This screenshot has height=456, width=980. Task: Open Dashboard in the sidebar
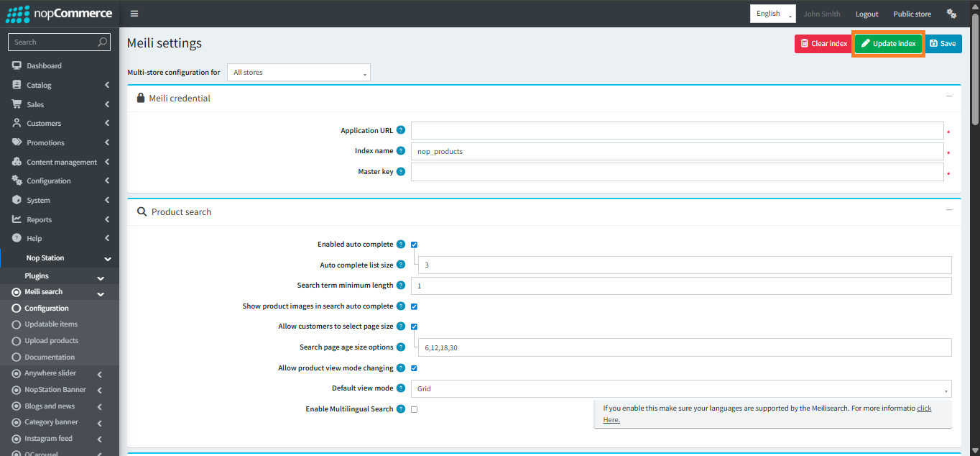44,65
